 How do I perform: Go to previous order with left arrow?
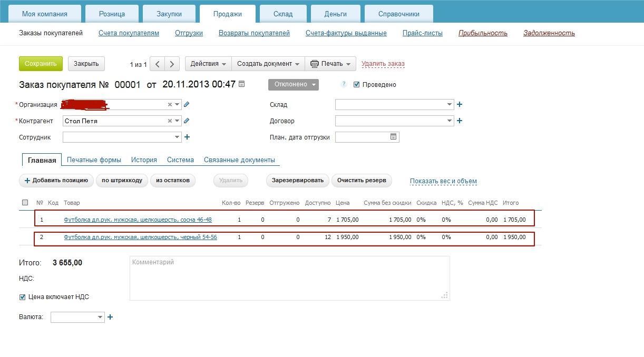coord(157,64)
